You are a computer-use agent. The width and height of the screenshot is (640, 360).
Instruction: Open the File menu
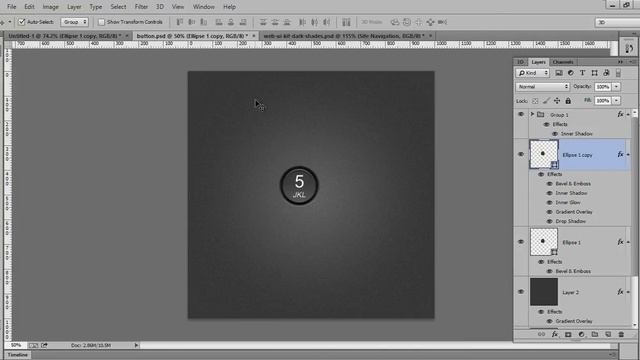point(11,7)
